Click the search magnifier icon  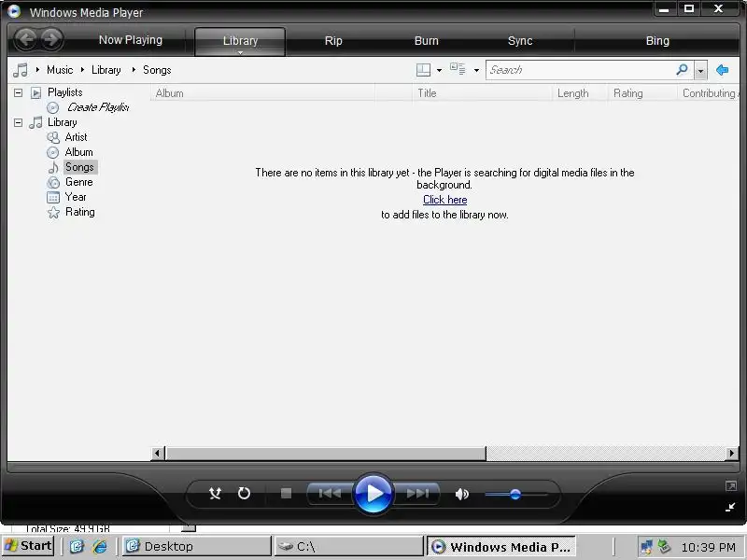pyautogui.click(x=683, y=70)
